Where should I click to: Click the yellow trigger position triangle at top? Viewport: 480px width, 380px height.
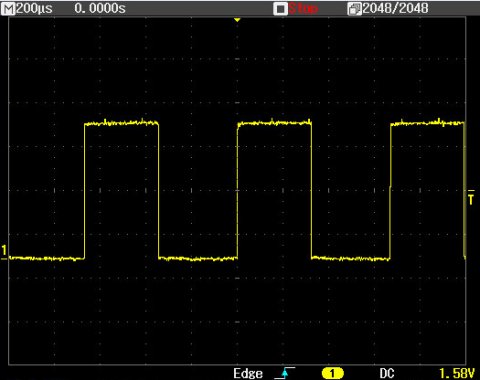tap(237, 20)
